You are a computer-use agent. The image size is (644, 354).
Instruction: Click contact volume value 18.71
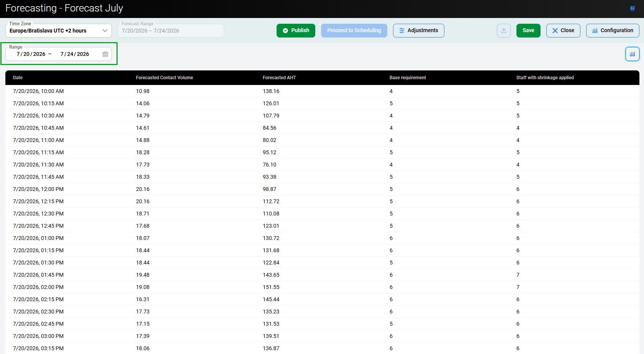[x=143, y=214]
